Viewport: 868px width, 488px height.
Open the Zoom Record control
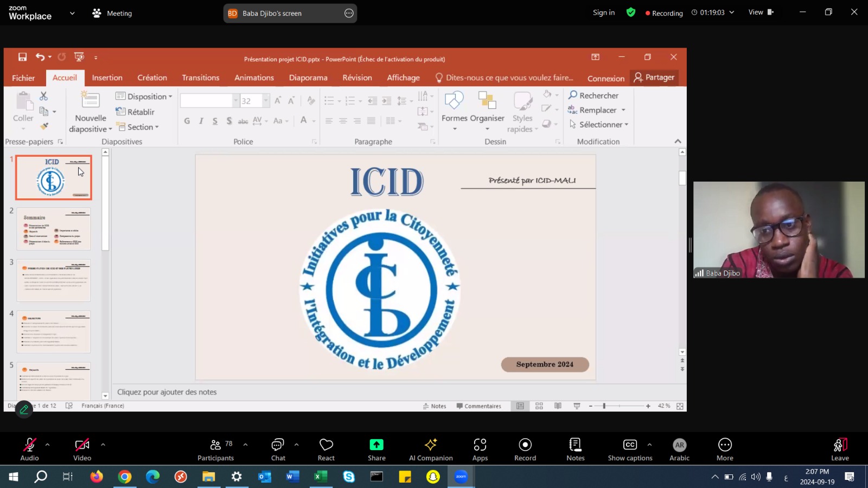(525, 450)
